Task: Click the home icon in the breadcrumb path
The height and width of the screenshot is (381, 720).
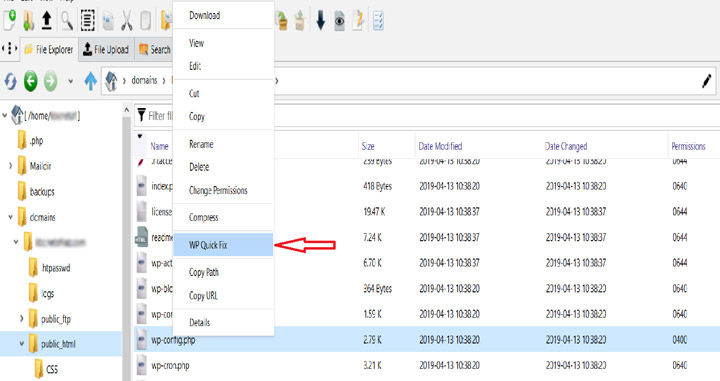Action: tap(111, 81)
